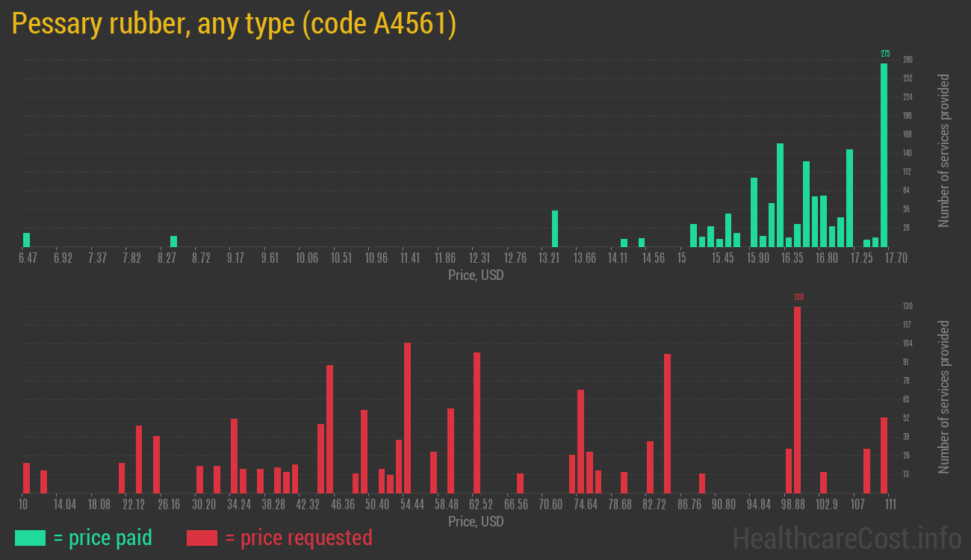This screenshot has height=560, width=971.
Task: Click the leftmost green bar above 6.47
Action: (x=27, y=240)
